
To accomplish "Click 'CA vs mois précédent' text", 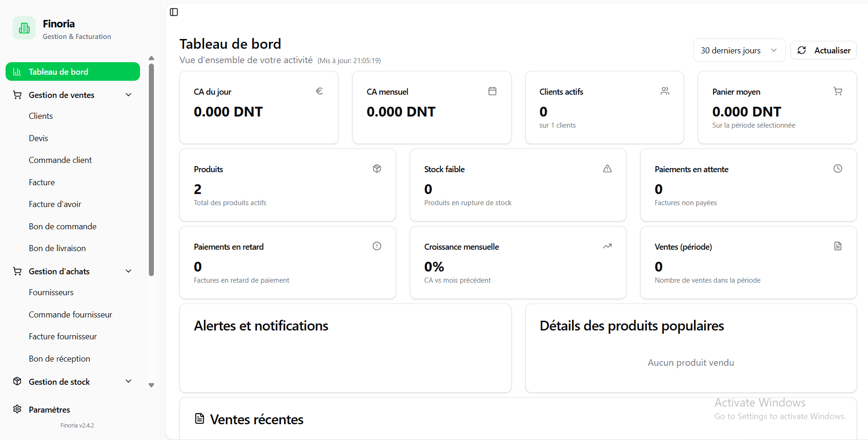I will (457, 280).
